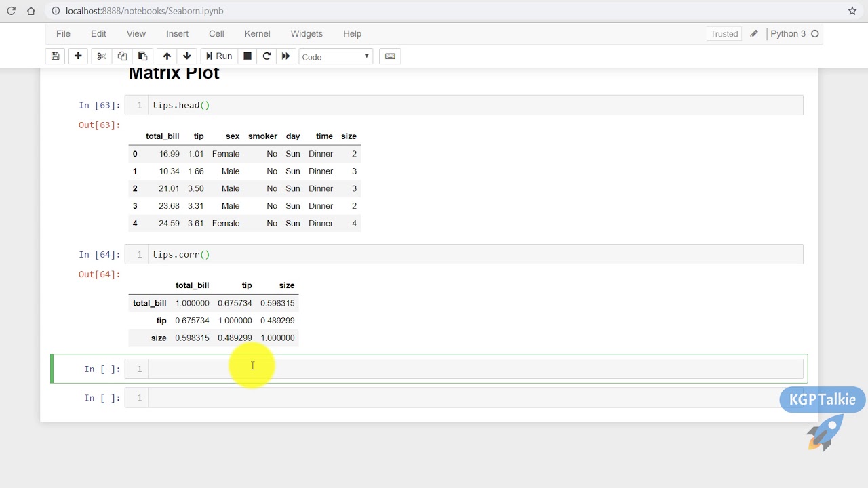The image size is (868, 488).
Task: View site information icon in address bar
Action: click(56, 11)
